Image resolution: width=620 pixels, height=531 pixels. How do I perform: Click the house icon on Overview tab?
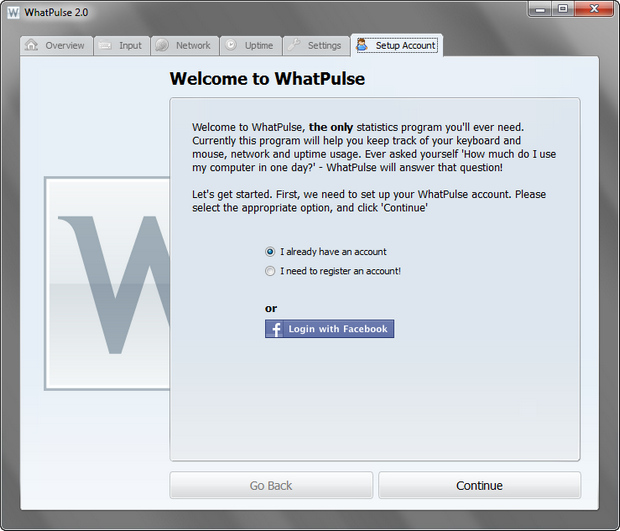(x=31, y=45)
